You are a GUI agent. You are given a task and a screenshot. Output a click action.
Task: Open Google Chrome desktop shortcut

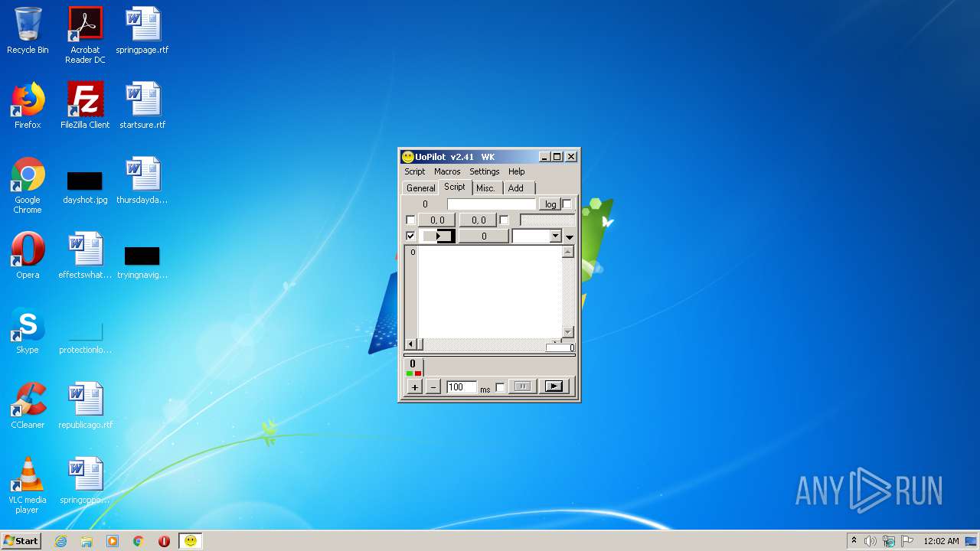pyautogui.click(x=28, y=185)
